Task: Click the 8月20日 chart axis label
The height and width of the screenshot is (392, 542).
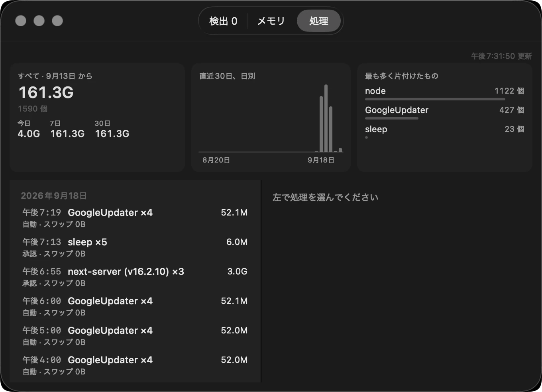Action: pos(216,160)
